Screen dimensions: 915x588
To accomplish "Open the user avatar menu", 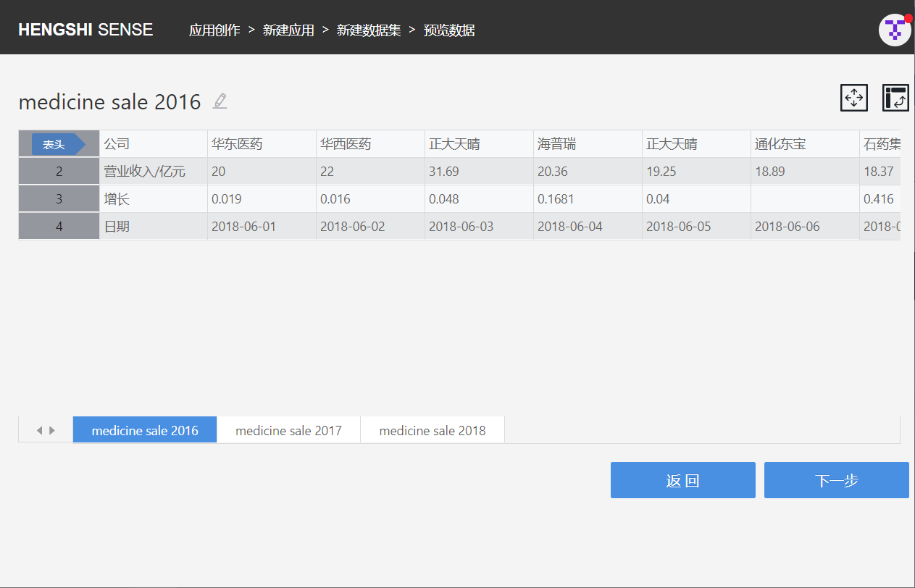I will pyautogui.click(x=895, y=30).
